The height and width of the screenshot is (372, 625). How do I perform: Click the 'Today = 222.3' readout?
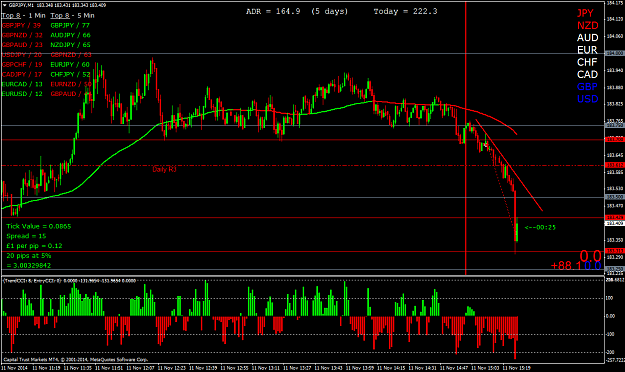405,11
